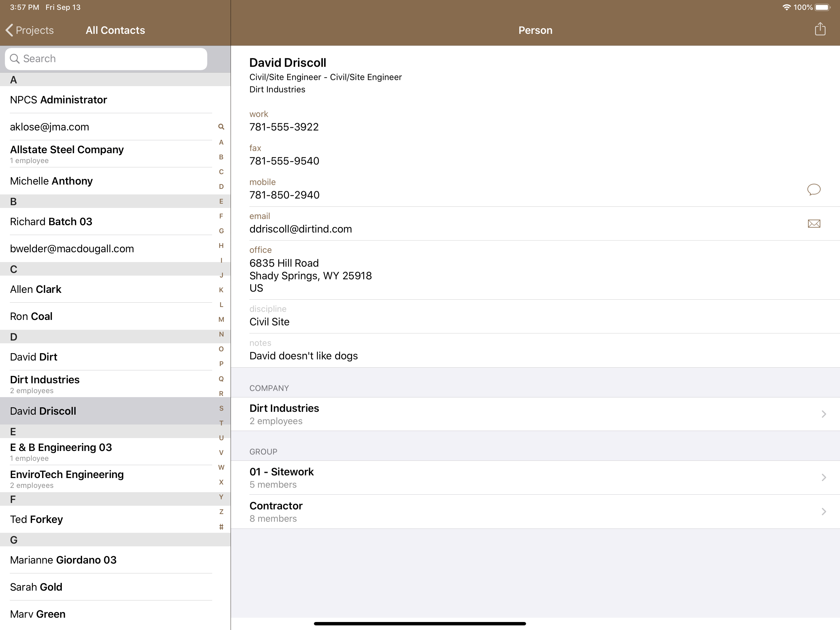840x630 pixels.
Task: Tap work number 781-555-3922
Action: [284, 127]
